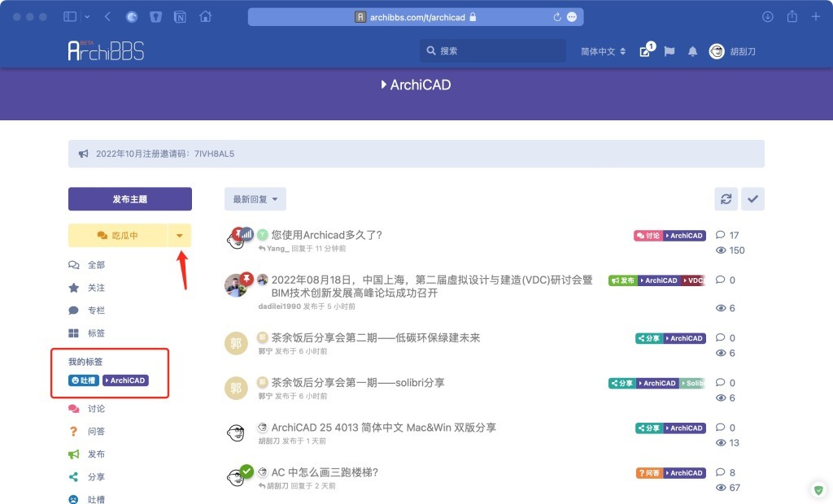Click the ArchiBBS logo

click(106, 50)
